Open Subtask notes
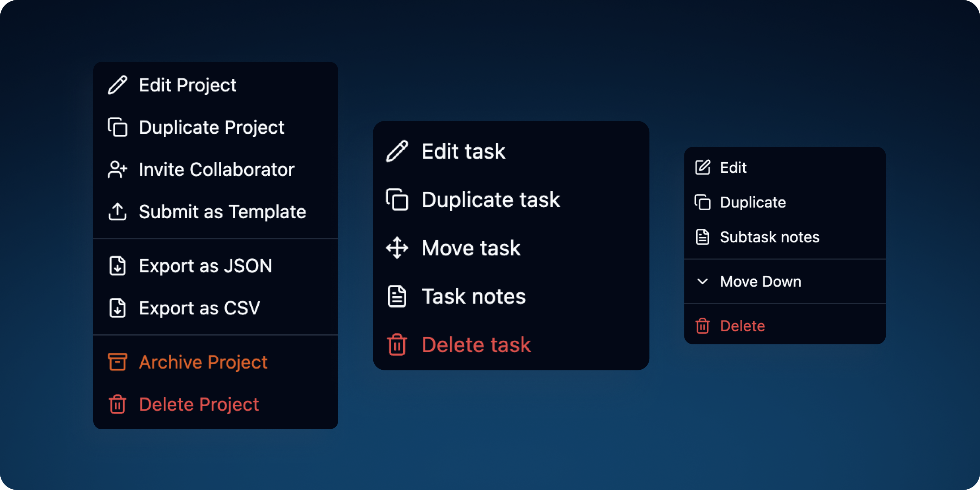Image resolution: width=980 pixels, height=490 pixels. point(769,237)
